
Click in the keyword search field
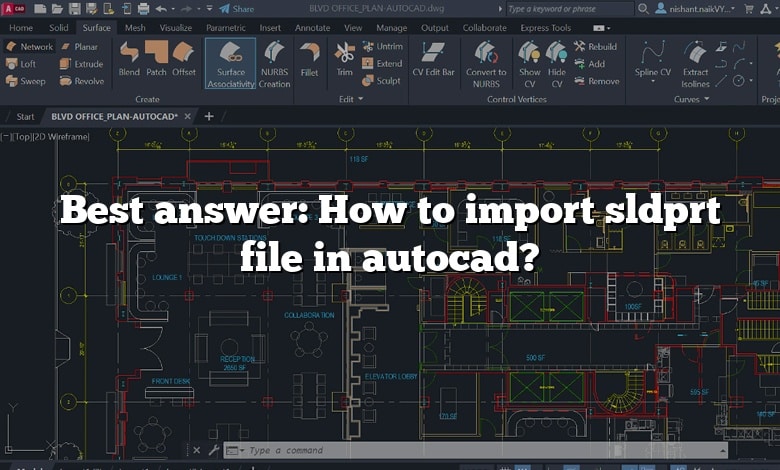click(x=570, y=9)
